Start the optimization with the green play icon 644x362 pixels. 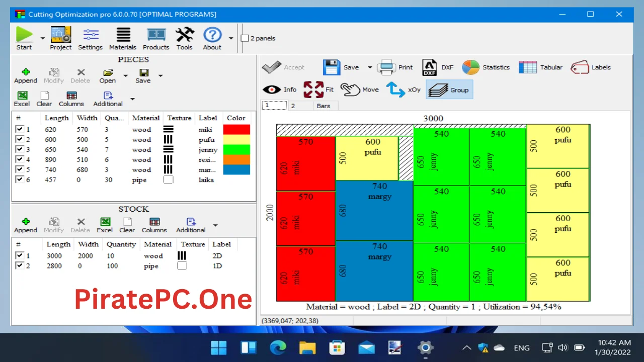pyautogui.click(x=24, y=38)
